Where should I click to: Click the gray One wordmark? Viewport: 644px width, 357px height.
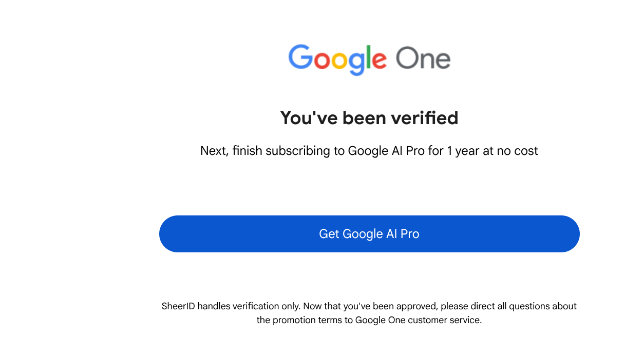(423, 58)
